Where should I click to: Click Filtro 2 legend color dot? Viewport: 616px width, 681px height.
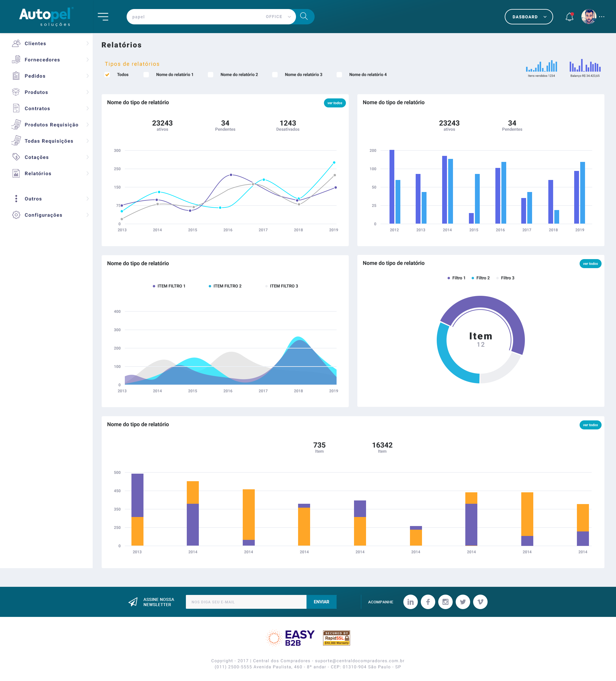click(x=473, y=278)
